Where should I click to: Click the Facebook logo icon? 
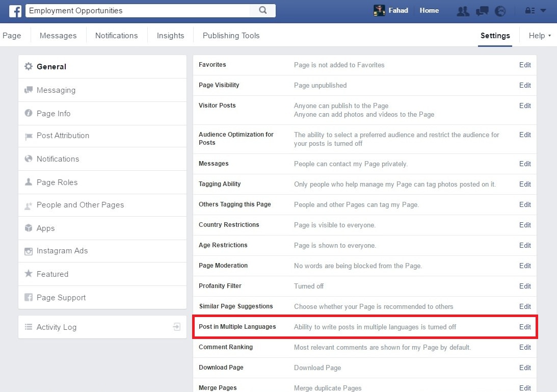[15, 11]
